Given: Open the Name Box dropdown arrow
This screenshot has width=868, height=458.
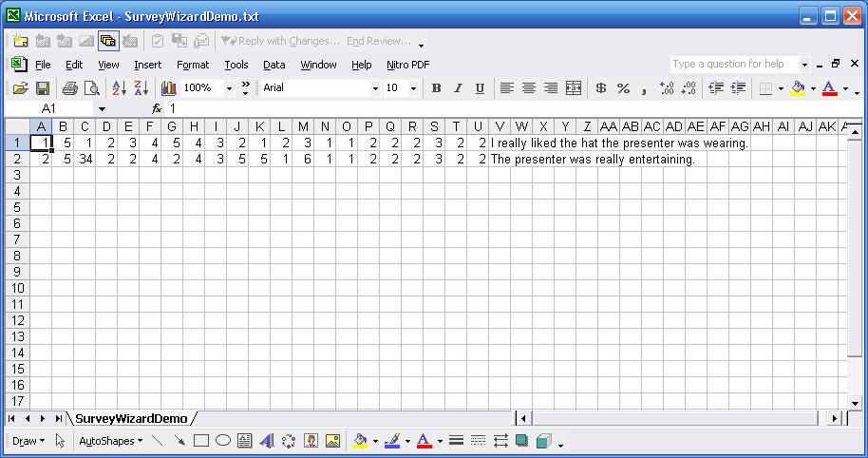Looking at the screenshot, I should click(x=102, y=109).
